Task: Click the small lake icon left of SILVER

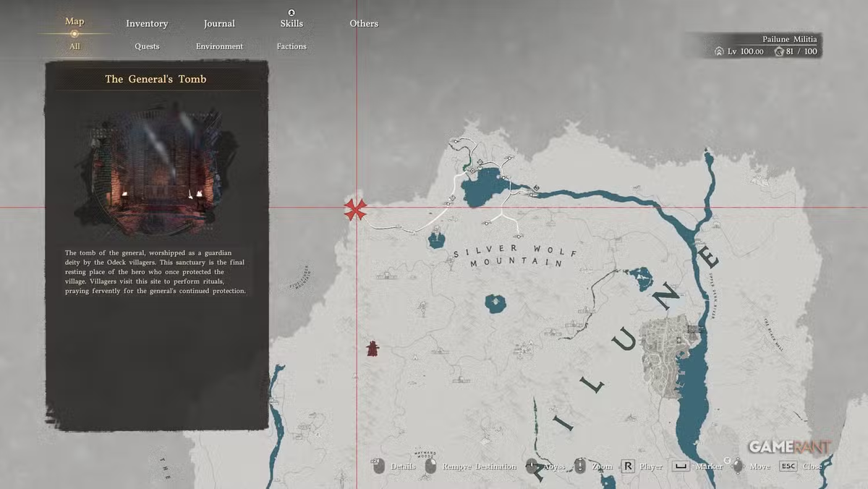Action: [x=436, y=239]
